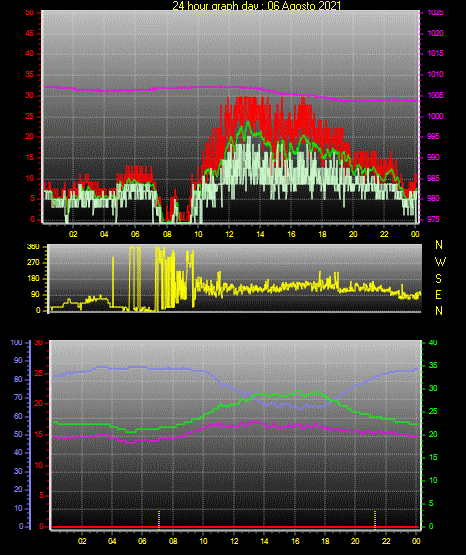Click the 12 hour label under wind graph
The height and width of the screenshot is (555, 466).
(x=229, y=234)
